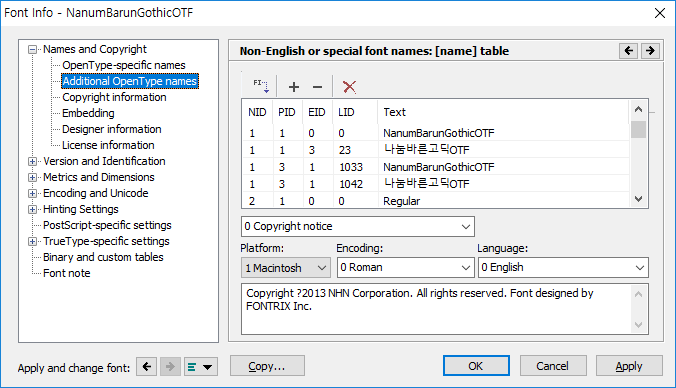
Task: Click the PID column header
Action: point(287,112)
